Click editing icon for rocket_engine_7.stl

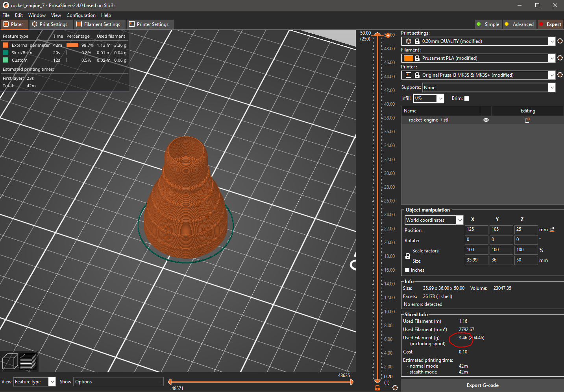[x=527, y=120]
